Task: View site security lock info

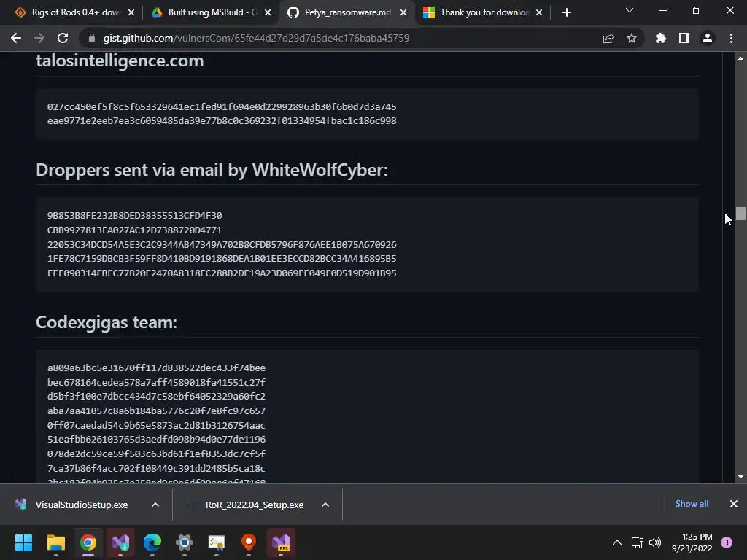Action: click(x=92, y=38)
